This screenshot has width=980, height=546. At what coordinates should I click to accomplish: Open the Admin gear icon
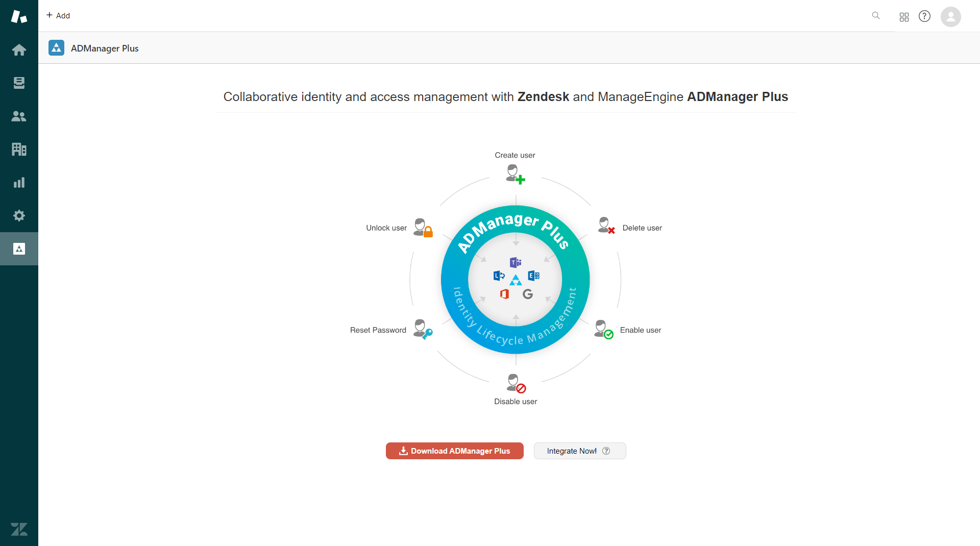pyautogui.click(x=19, y=215)
